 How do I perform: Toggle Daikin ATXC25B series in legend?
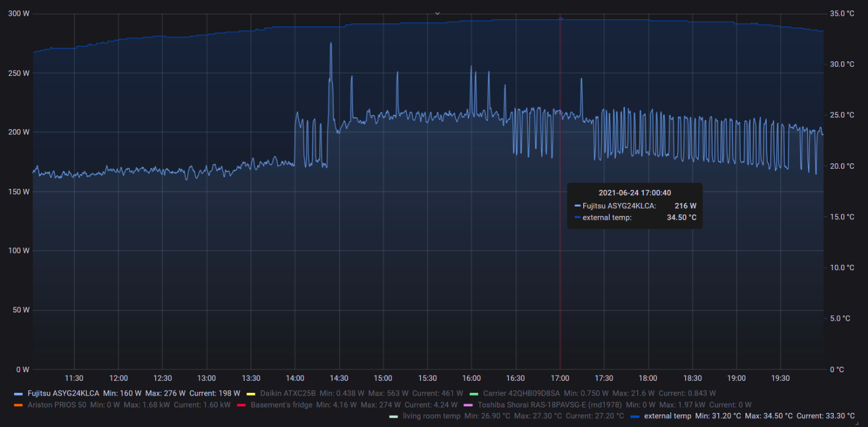[x=288, y=393]
